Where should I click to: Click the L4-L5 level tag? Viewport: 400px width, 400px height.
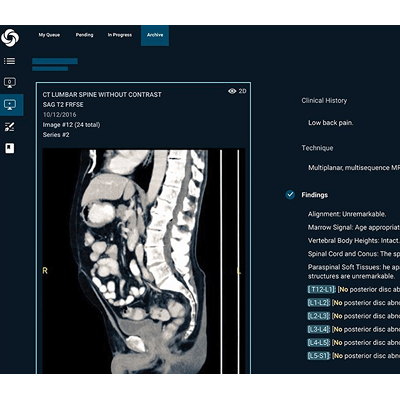click(319, 343)
